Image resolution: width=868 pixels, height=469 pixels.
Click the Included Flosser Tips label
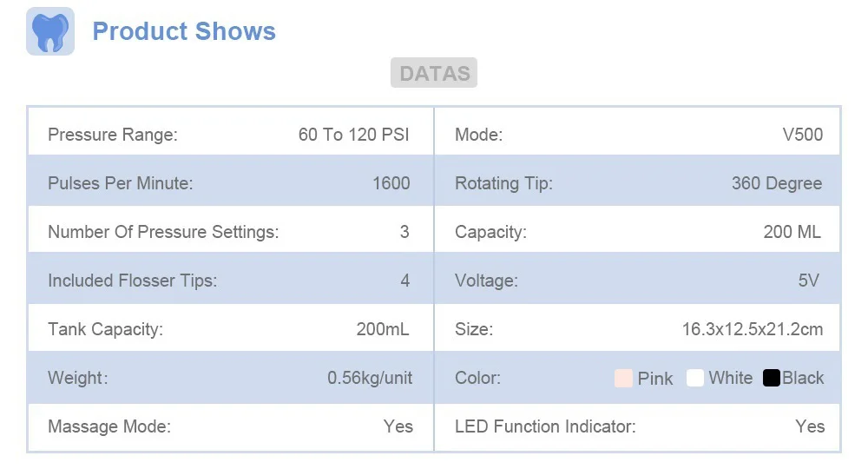[133, 281]
